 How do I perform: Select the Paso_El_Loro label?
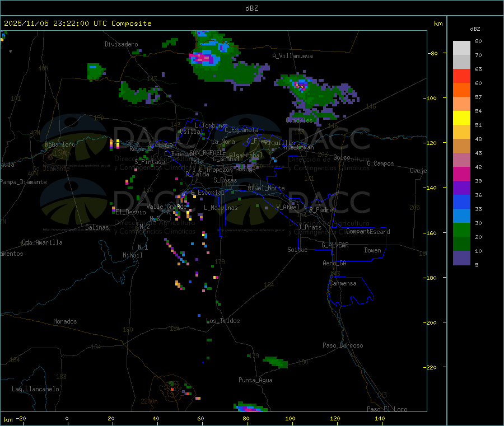[x=387, y=409]
